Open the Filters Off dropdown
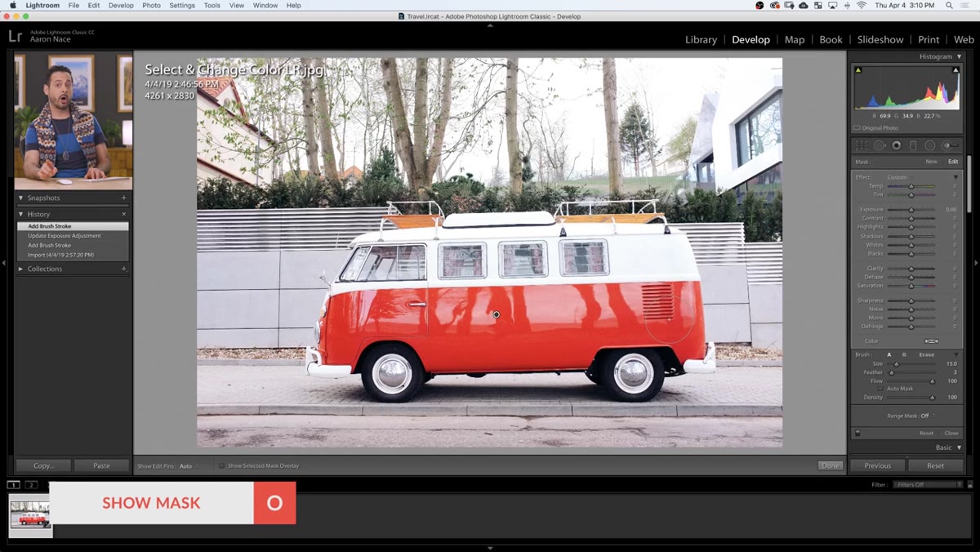Image resolution: width=980 pixels, height=552 pixels. 929,485
